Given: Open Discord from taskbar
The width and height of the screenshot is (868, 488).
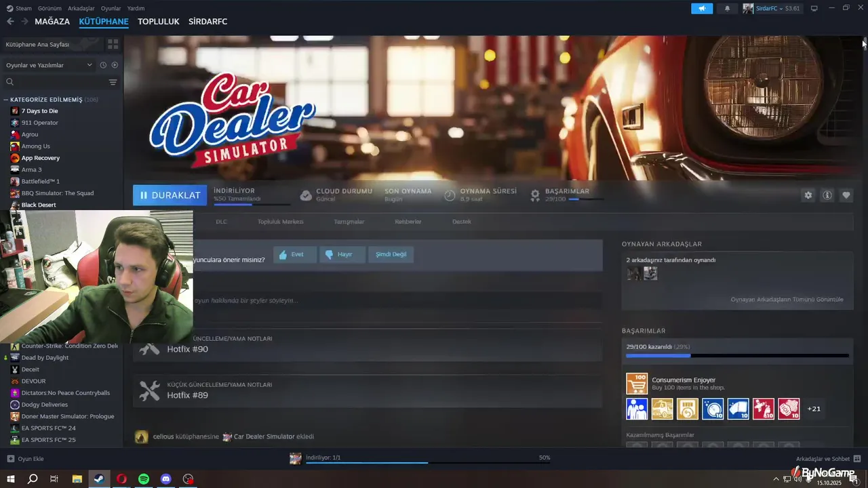Looking at the screenshot, I should pyautogui.click(x=166, y=479).
